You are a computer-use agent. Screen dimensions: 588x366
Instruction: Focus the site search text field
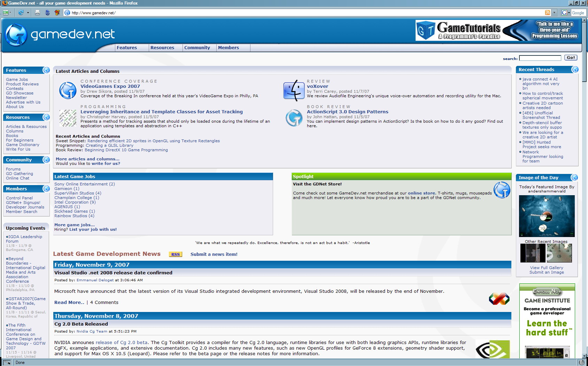[x=540, y=58]
